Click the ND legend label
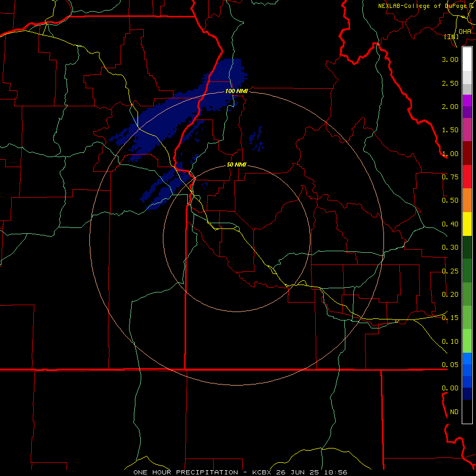The image size is (476, 476). click(454, 412)
